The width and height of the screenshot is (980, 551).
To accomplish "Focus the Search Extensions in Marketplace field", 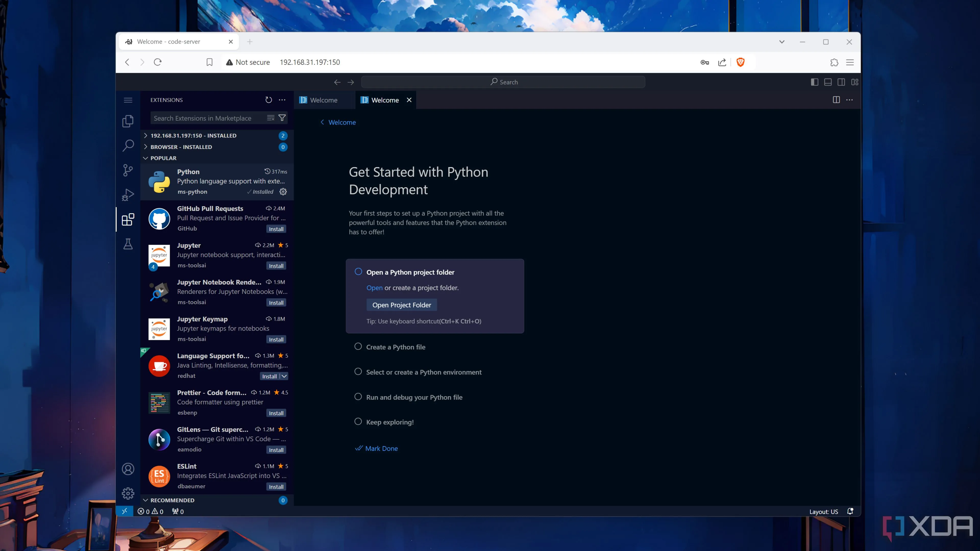I will point(207,118).
